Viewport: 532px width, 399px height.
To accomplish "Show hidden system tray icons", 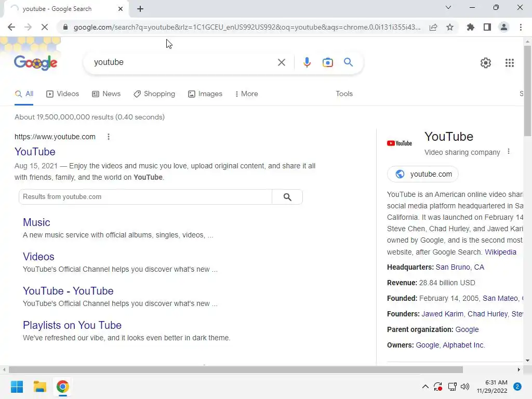I will [425, 387].
